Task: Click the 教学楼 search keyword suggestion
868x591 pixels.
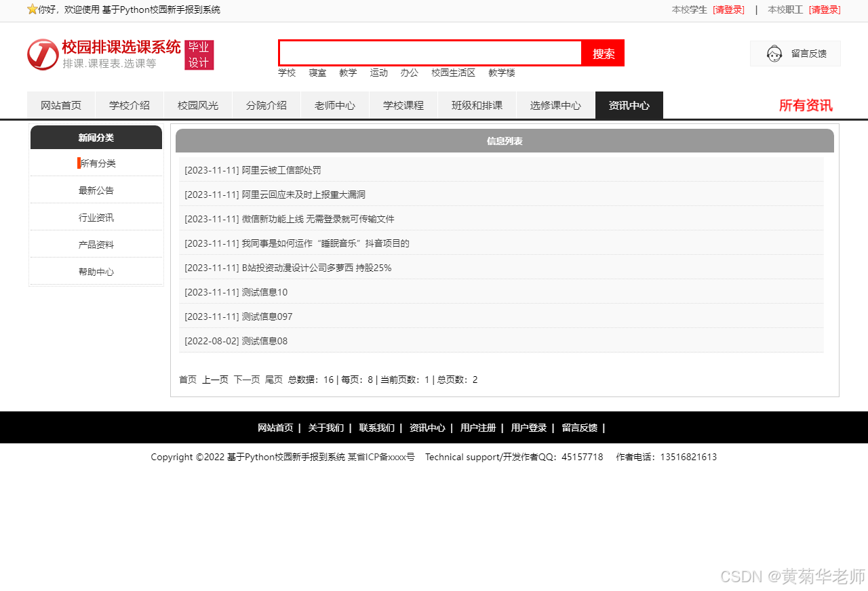Action: coord(502,73)
